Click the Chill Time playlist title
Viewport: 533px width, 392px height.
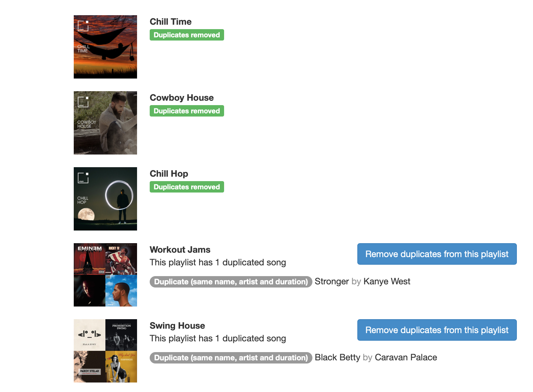[171, 22]
